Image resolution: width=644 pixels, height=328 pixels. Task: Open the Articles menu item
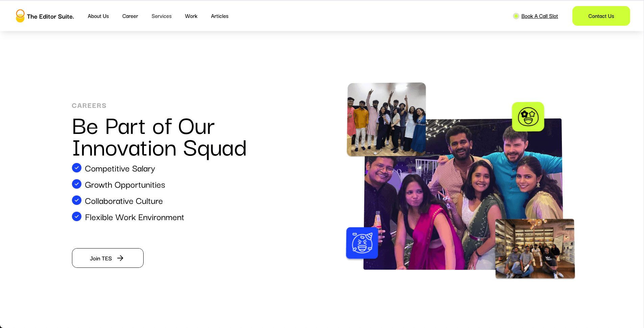click(220, 16)
